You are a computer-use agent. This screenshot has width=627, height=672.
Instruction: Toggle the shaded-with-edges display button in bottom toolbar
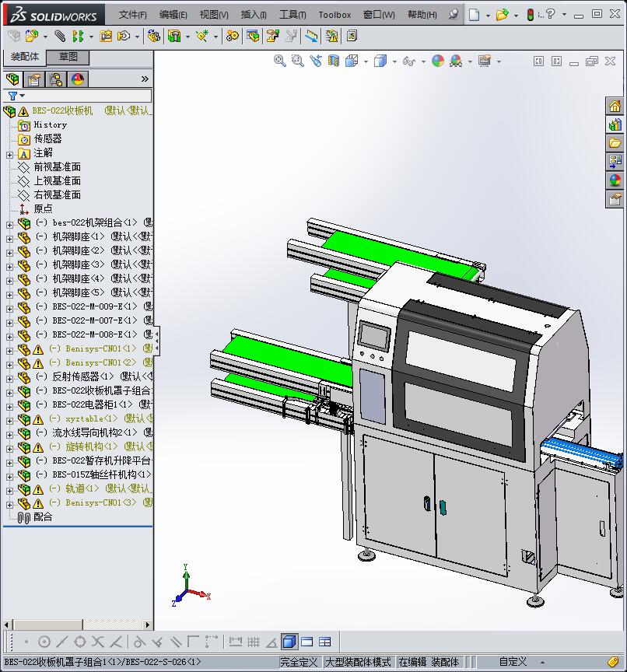289,642
